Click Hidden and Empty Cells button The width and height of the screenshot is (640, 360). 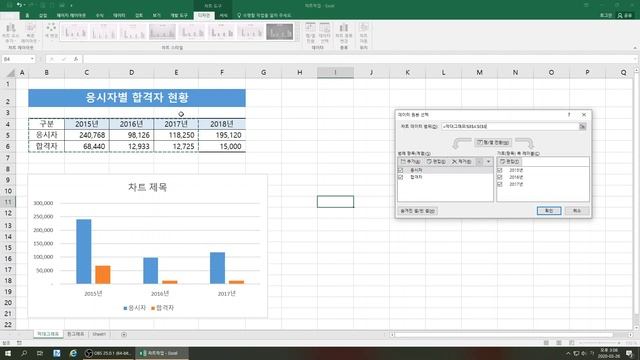[417, 211]
